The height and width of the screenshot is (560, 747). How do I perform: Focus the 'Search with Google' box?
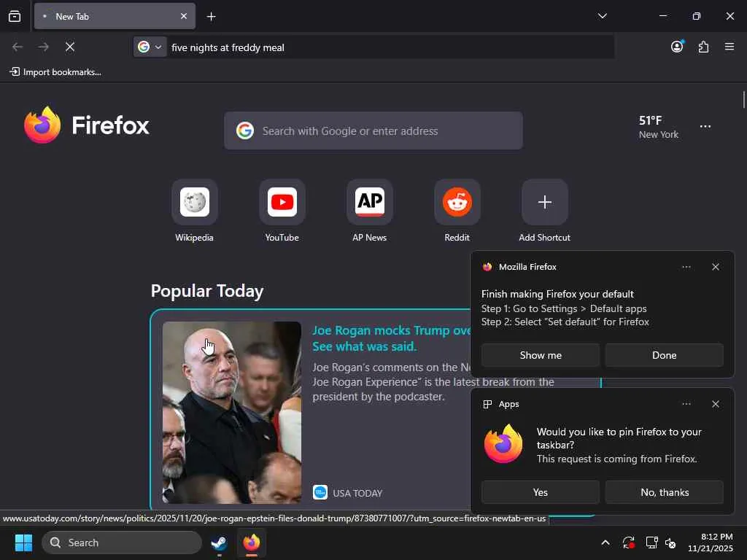tap(373, 131)
